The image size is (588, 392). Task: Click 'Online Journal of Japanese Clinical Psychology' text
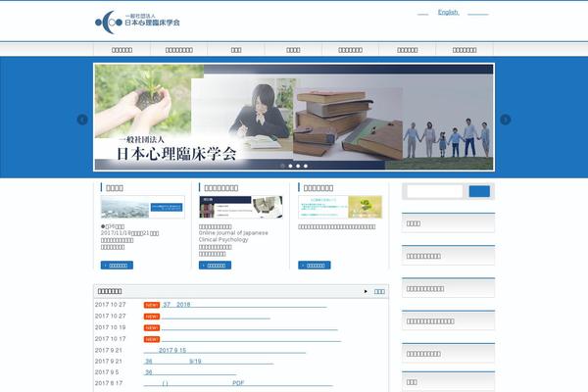[233, 236]
